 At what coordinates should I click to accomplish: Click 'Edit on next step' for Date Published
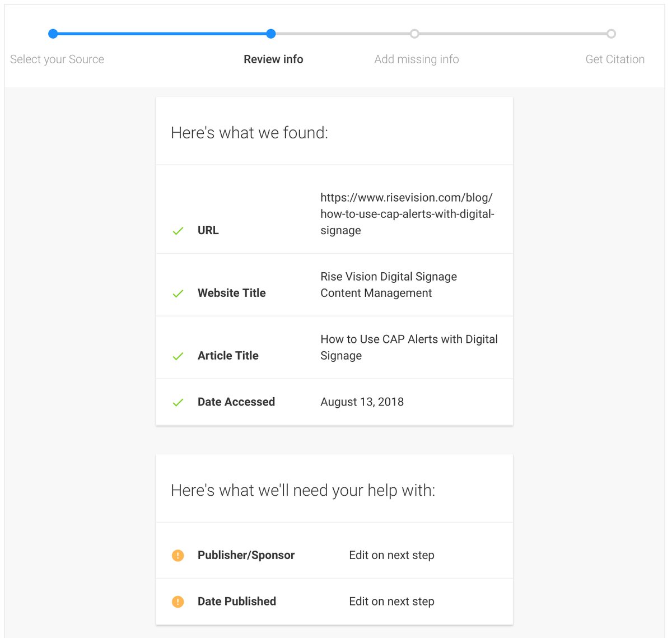391,602
